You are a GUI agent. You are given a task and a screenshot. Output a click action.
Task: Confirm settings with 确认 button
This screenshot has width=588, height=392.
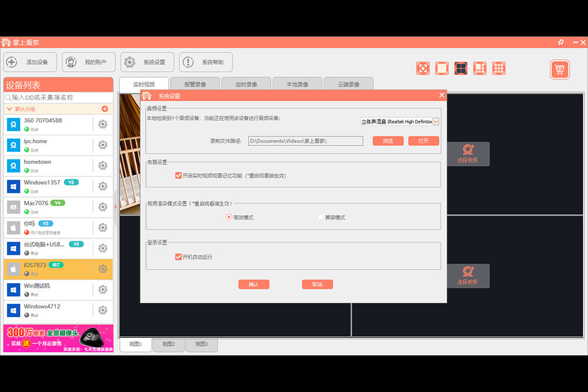(253, 284)
